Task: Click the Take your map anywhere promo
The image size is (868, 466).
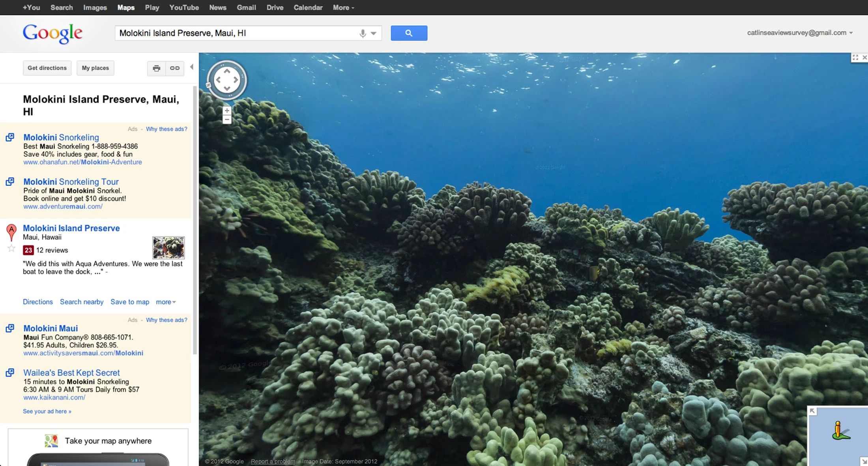Action: [x=98, y=447]
